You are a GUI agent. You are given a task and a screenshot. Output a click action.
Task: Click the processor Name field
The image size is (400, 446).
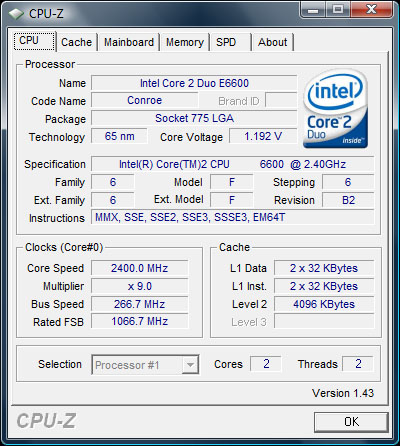pos(194,83)
